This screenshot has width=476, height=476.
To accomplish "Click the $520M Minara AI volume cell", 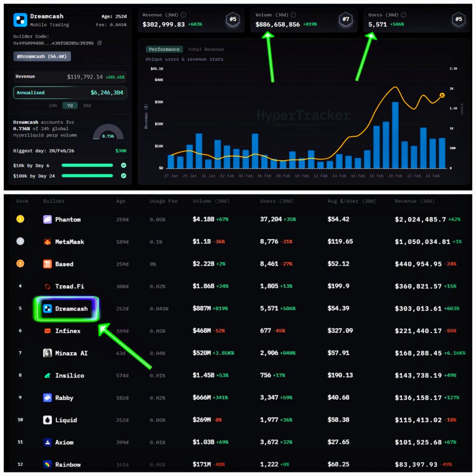I will [x=202, y=353].
